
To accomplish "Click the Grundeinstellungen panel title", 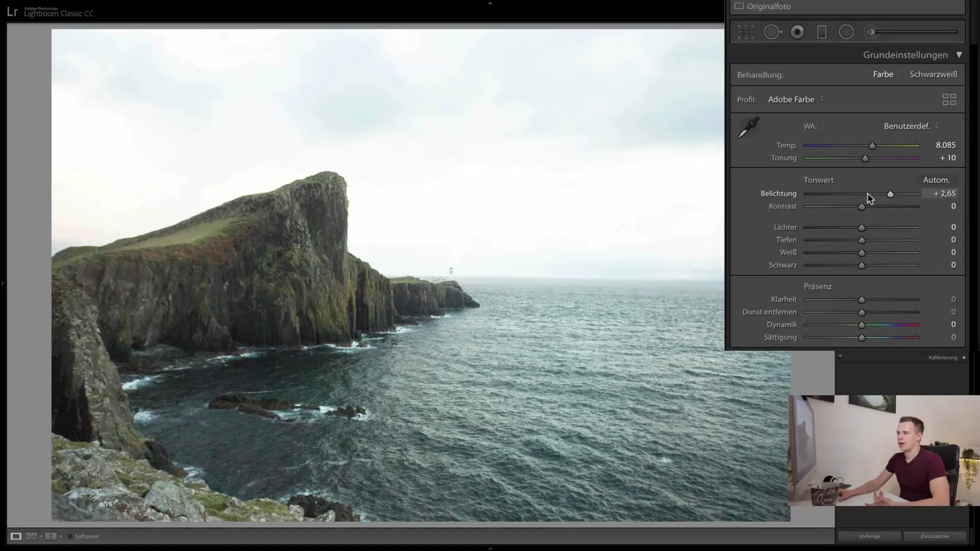I will coord(905,55).
